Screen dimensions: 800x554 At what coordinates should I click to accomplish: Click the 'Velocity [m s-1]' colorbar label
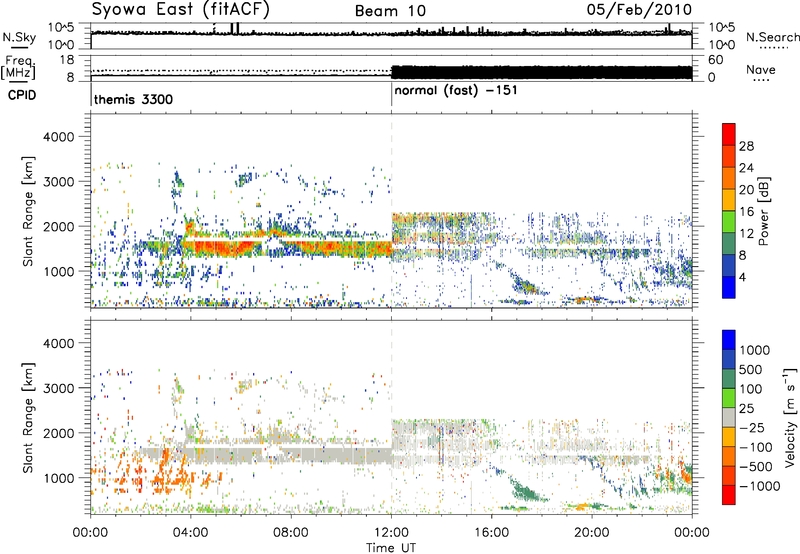[x=790, y=417]
